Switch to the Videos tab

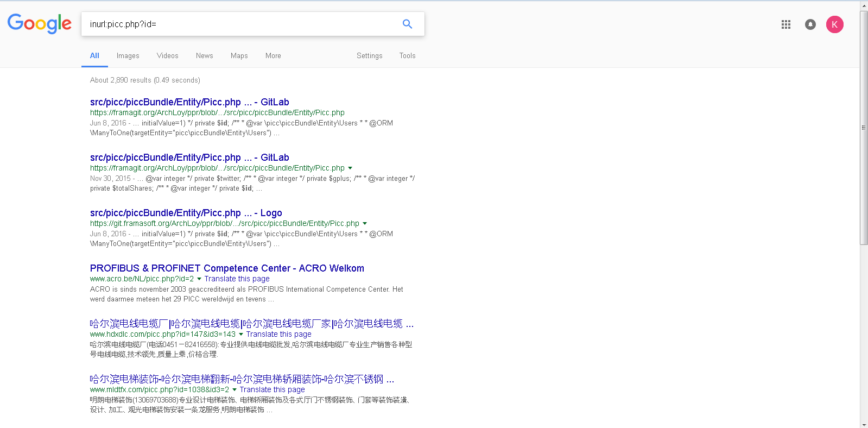[x=167, y=55]
